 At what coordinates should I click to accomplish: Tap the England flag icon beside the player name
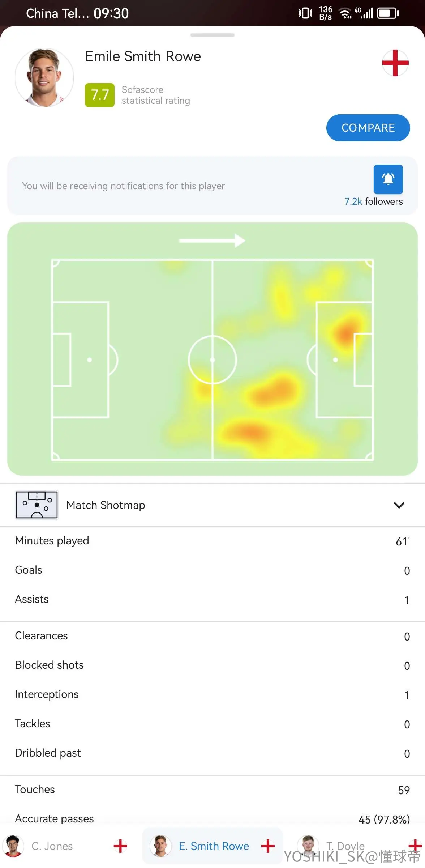(x=395, y=63)
